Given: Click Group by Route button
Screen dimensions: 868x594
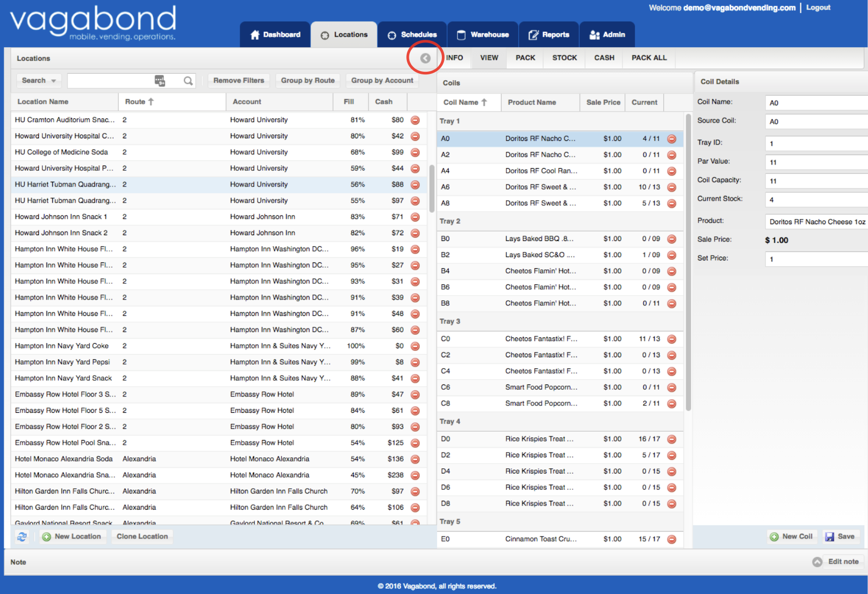Looking at the screenshot, I should (x=308, y=81).
